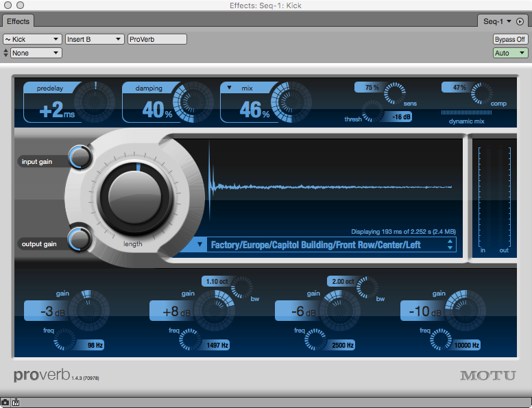Click the -16 dB thresh value field
532x408 pixels.
(399, 117)
